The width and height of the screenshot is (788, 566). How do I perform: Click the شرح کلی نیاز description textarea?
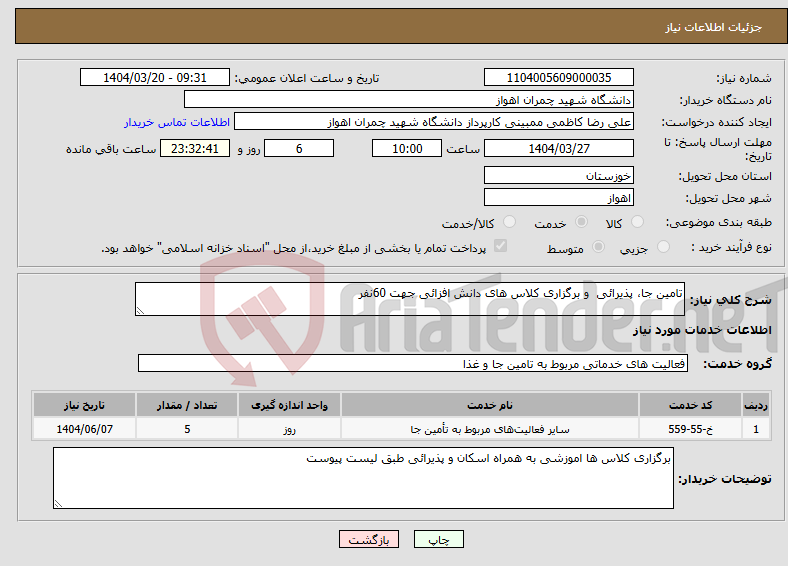[410, 299]
